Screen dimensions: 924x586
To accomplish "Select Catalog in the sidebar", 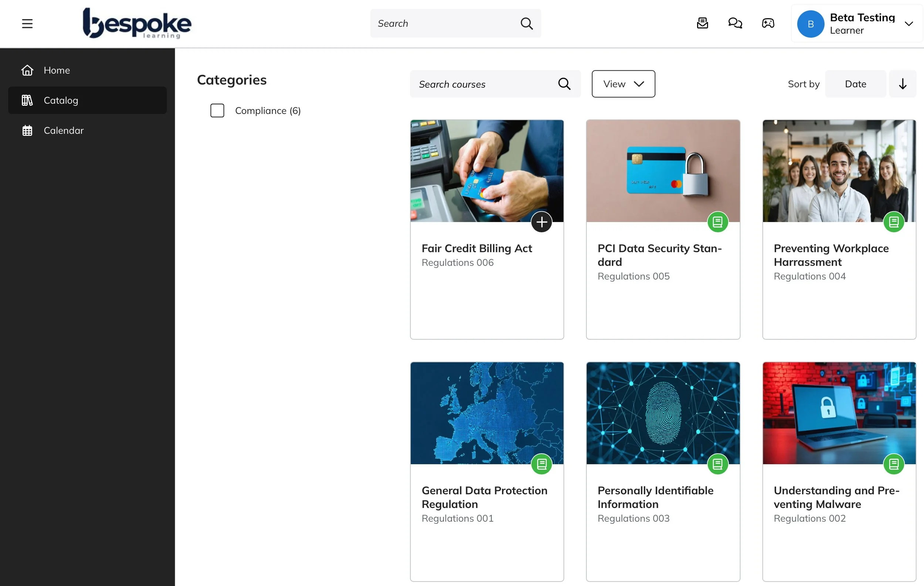I will tap(61, 100).
